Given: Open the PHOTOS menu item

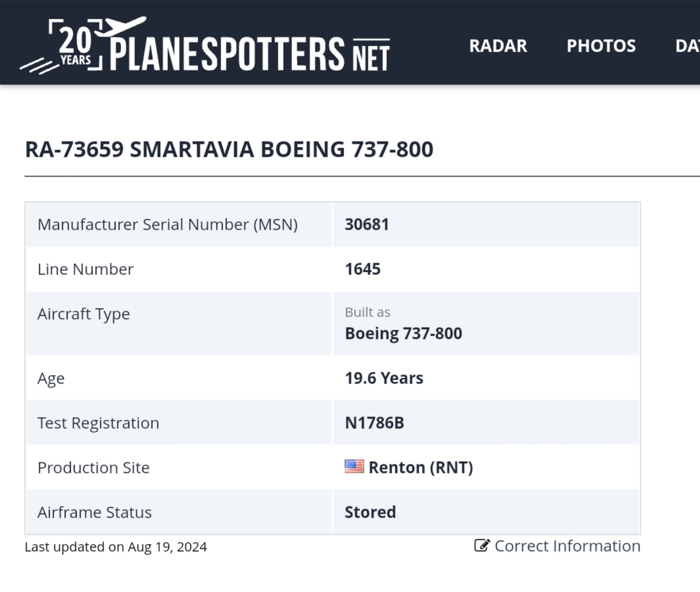Looking at the screenshot, I should 601,46.
